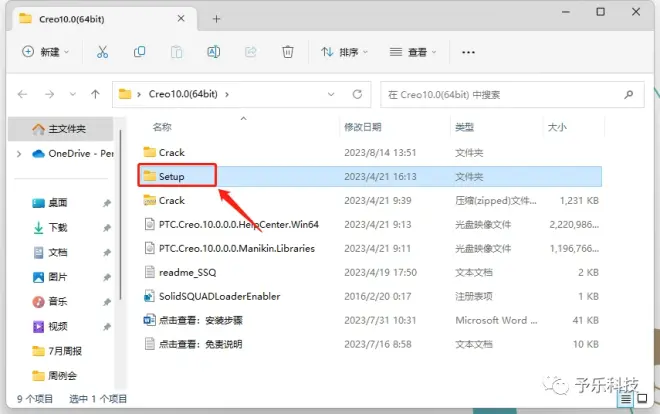
Task: Switch to large icons view in status bar
Action: 642,398
